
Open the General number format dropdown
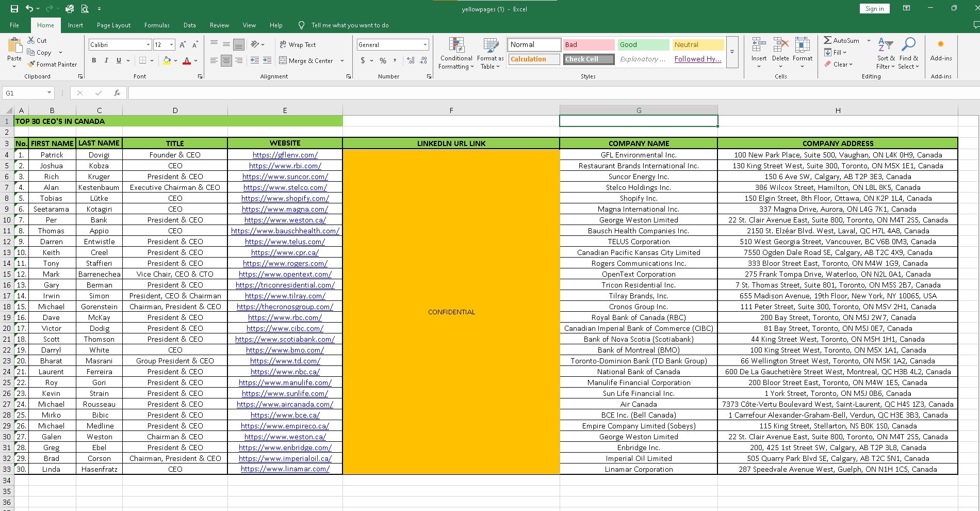425,45
